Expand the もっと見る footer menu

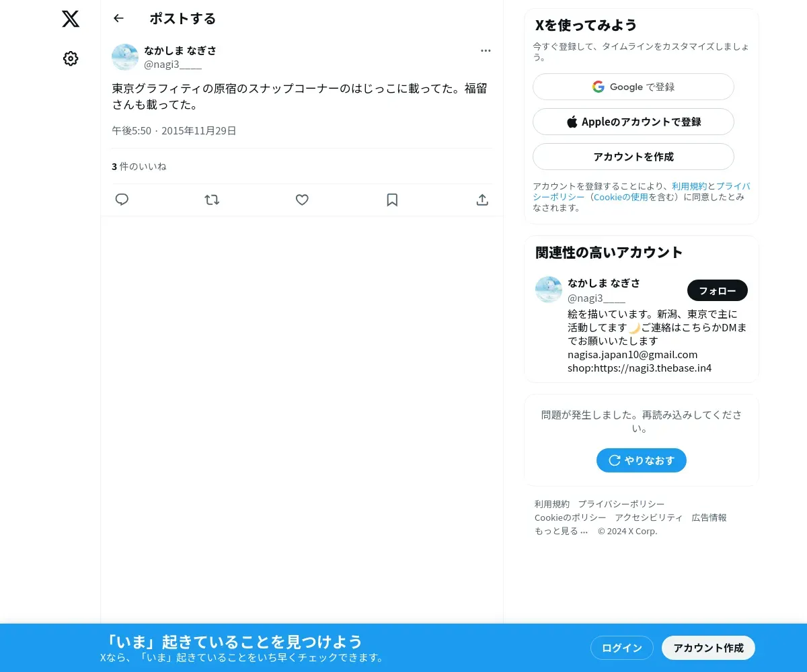pos(562,531)
